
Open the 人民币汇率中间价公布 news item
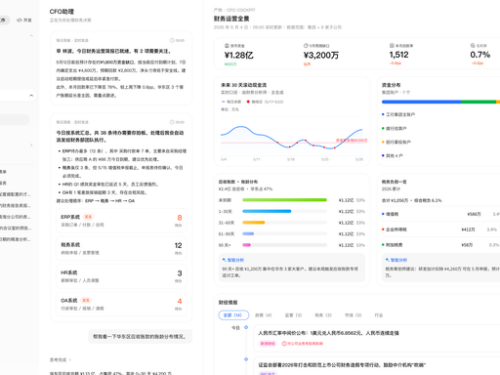(x=377, y=338)
